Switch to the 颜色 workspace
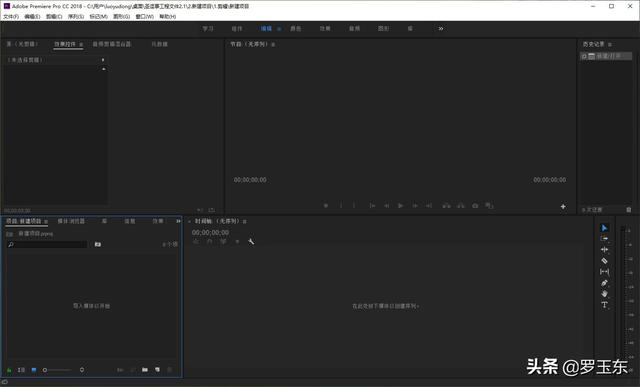This screenshot has height=387, width=640. 296,29
